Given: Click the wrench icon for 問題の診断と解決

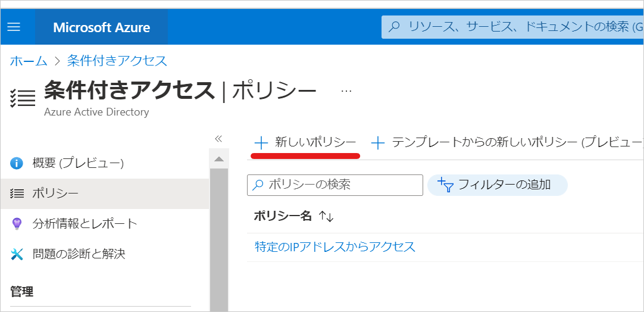Looking at the screenshot, I should (17, 254).
